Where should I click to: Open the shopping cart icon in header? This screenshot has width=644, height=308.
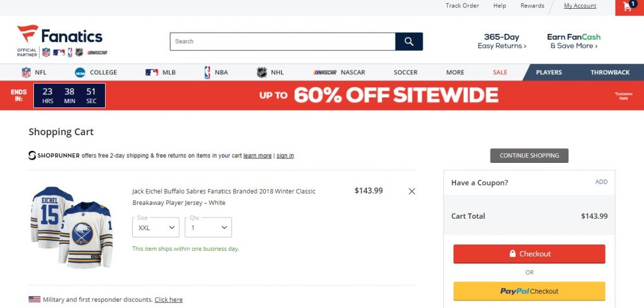pyautogui.click(x=629, y=7)
